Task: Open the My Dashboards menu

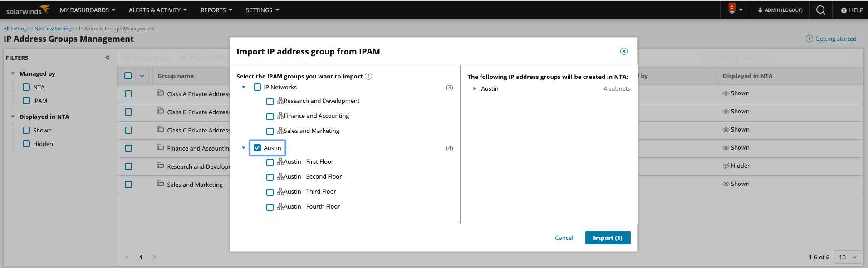Action: 87,10
